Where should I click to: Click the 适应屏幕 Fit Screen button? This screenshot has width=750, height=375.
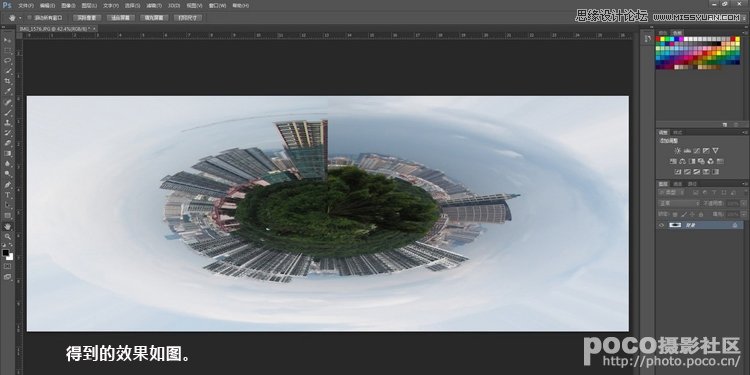(x=121, y=18)
